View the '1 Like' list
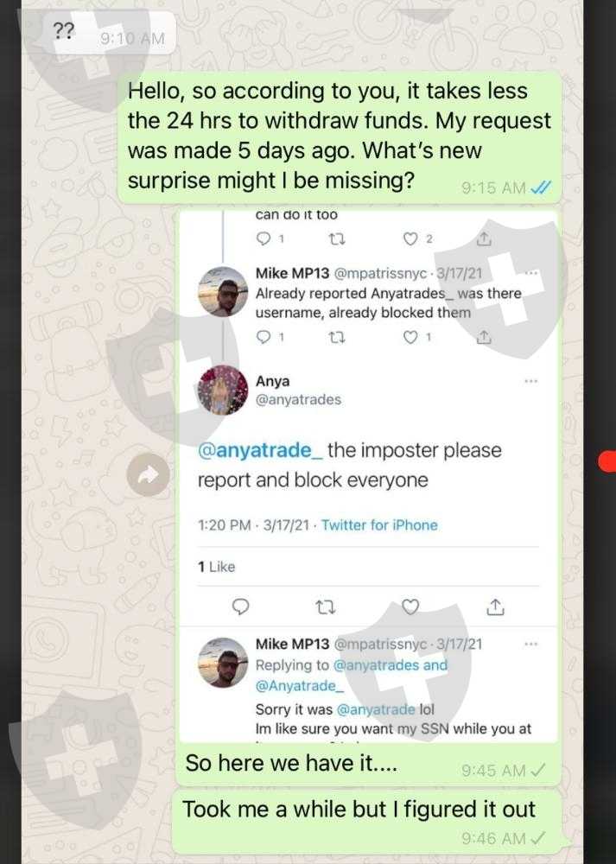 tap(217, 567)
